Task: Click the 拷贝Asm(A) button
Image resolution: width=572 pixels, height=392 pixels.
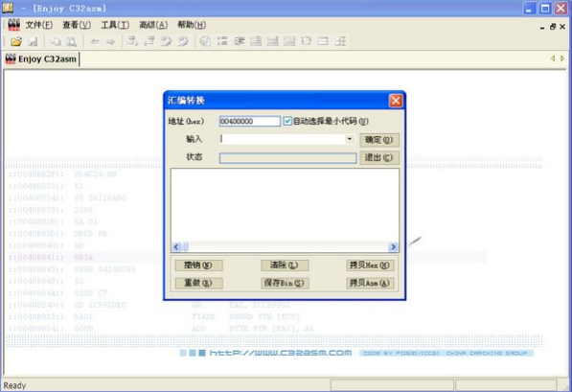Action: point(370,283)
